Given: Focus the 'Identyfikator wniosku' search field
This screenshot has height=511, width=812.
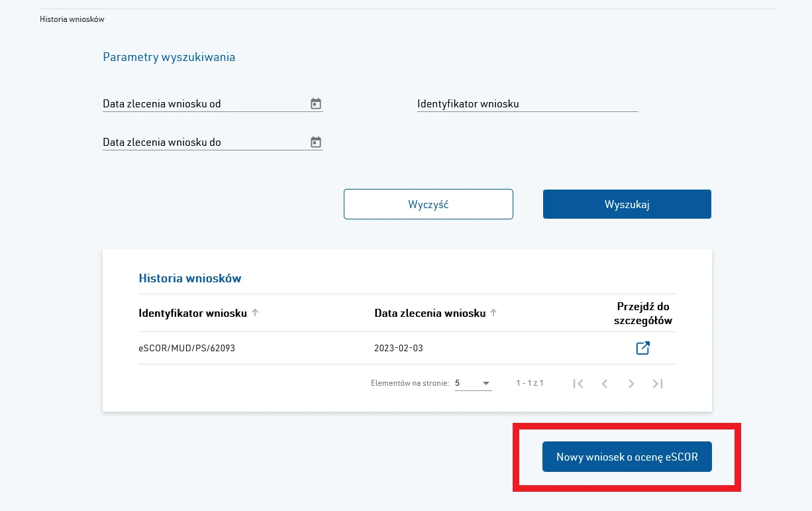Looking at the screenshot, I should click(x=527, y=104).
